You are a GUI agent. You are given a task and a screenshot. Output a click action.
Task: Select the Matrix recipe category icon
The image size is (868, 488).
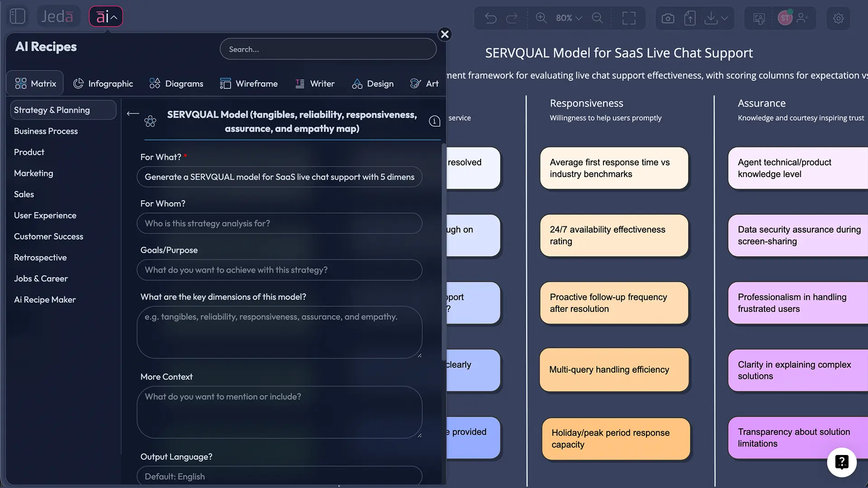coord(21,83)
